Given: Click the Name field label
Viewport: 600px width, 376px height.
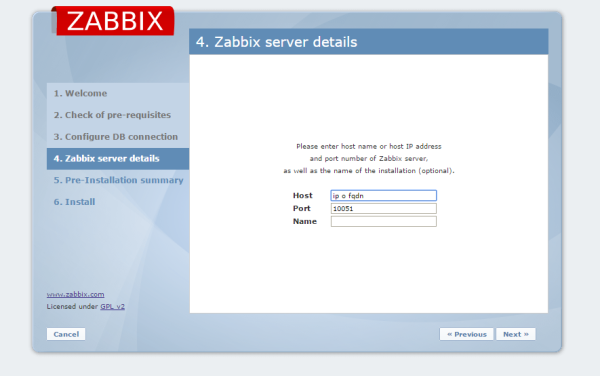Looking at the screenshot, I should [x=305, y=221].
